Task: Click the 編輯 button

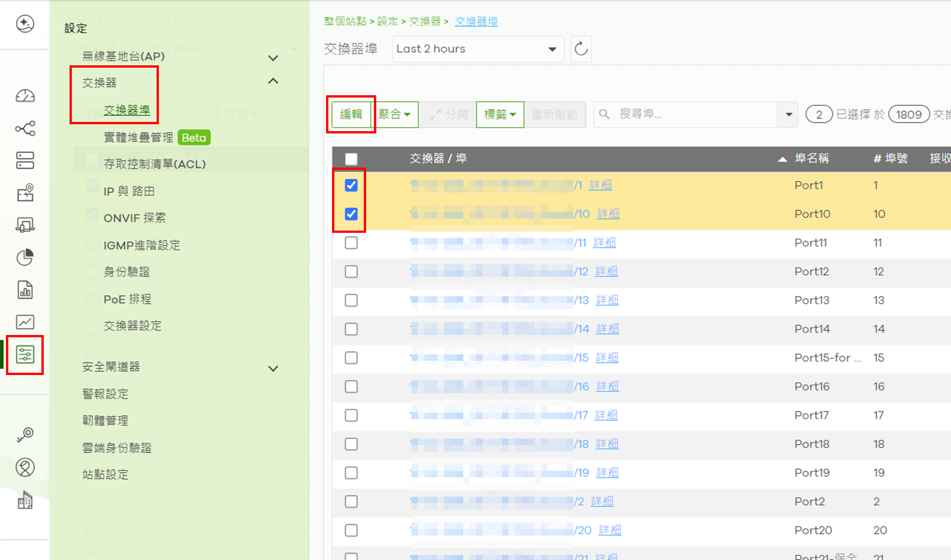Action: 351,114
